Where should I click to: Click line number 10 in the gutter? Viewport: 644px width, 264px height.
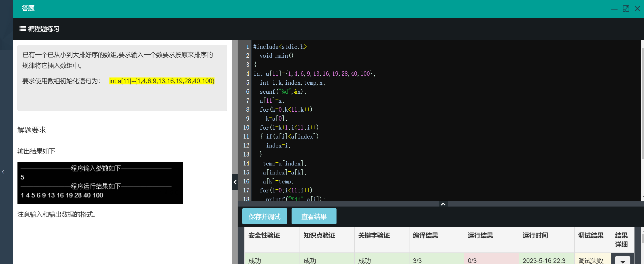tap(246, 128)
